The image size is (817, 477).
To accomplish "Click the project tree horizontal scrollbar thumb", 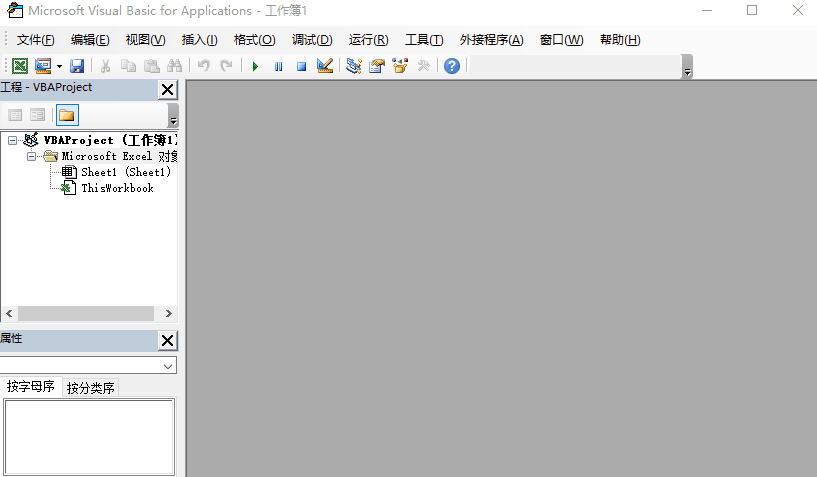I will tap(86, 313).
